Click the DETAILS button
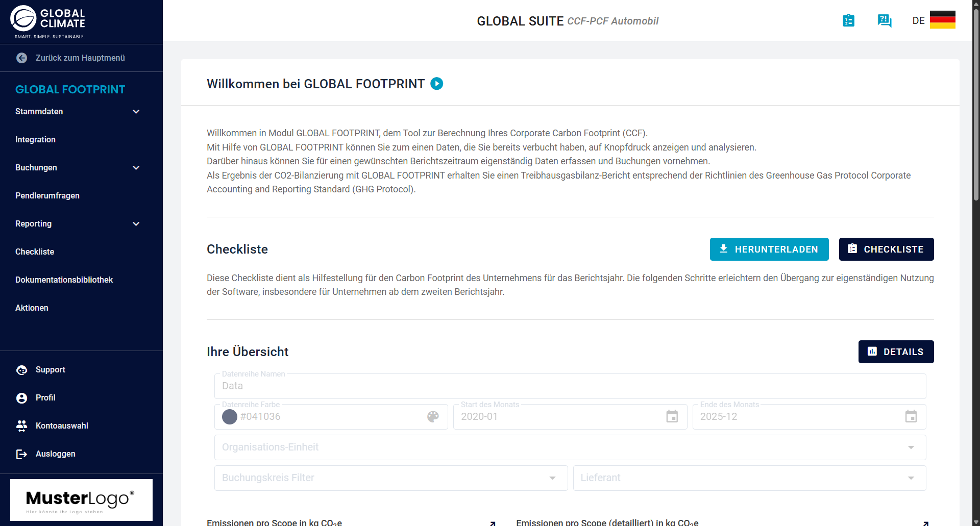This screenshot has height=526, width=980. (x=896, y=352)
